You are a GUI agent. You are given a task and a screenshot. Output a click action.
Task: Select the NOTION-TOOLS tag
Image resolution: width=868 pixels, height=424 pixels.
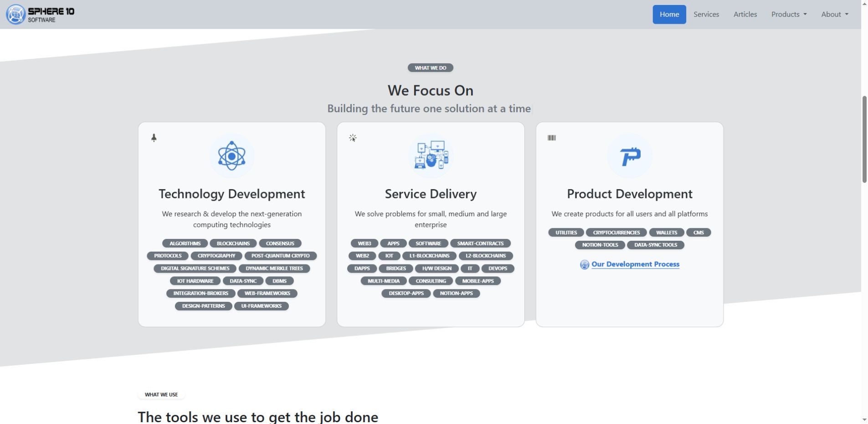tap(600, 245)
